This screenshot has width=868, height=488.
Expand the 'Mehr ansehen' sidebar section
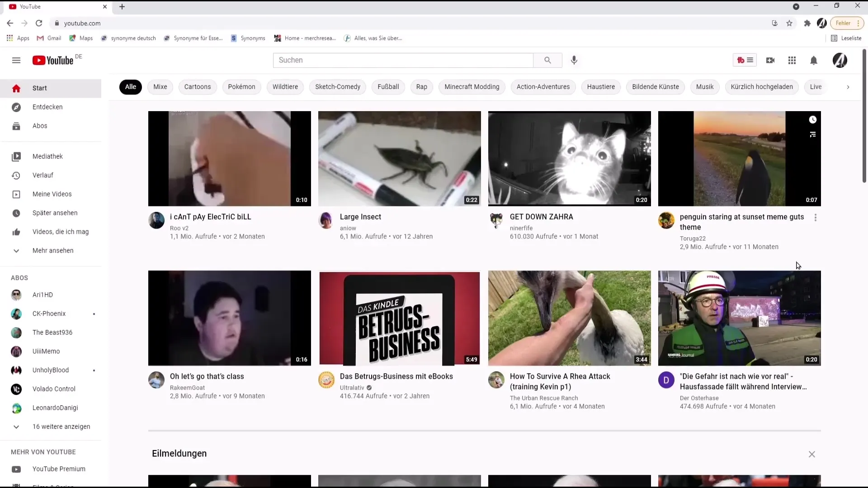coord(52,250)
